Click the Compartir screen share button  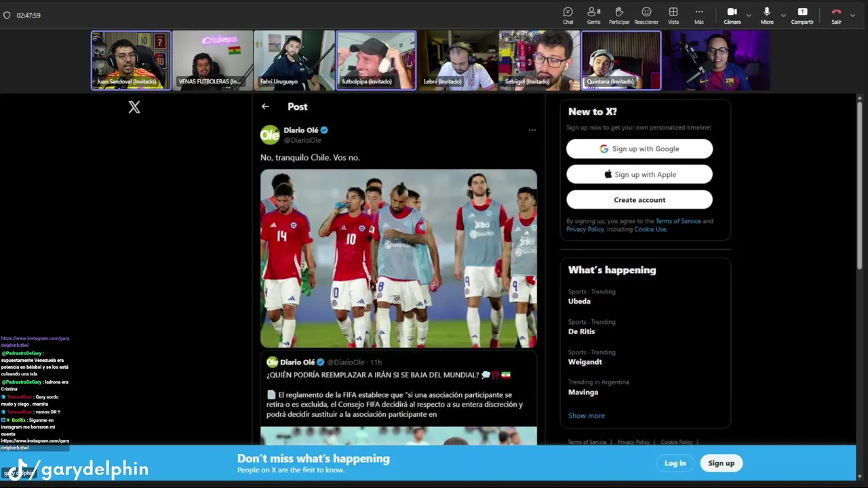point(802,15)
